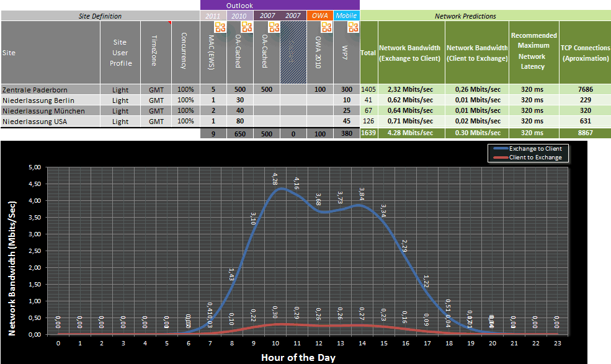Select the TCP Connections total 8867
611x364 pixels.
(x=584, y=133)
